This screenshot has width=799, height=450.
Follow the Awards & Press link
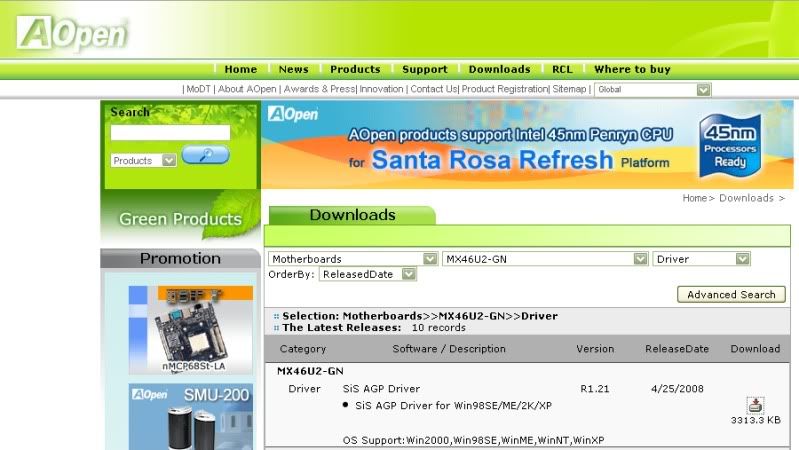[x=319, y=89]
